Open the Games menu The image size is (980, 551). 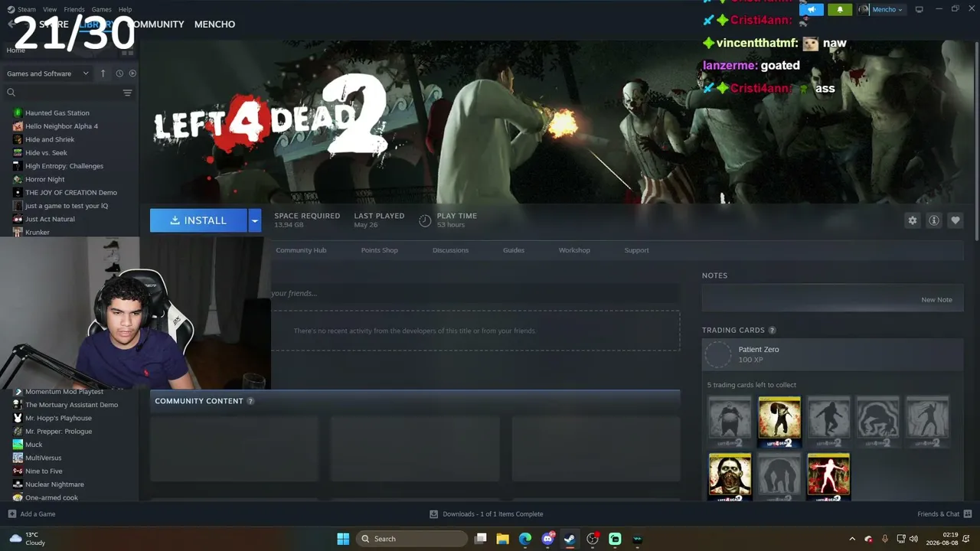tap(101, 9)
